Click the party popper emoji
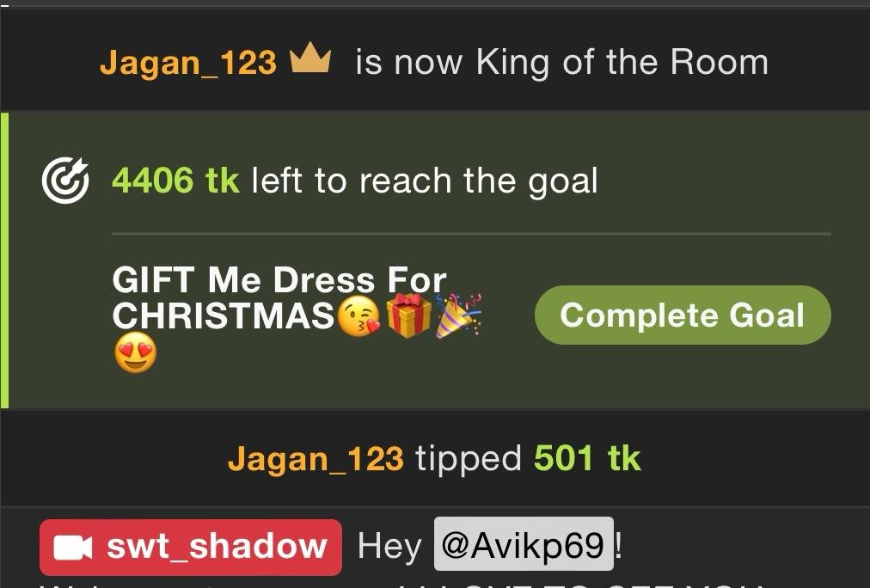The height and width of the screenshot is (588, 870). tap(457, 315)
